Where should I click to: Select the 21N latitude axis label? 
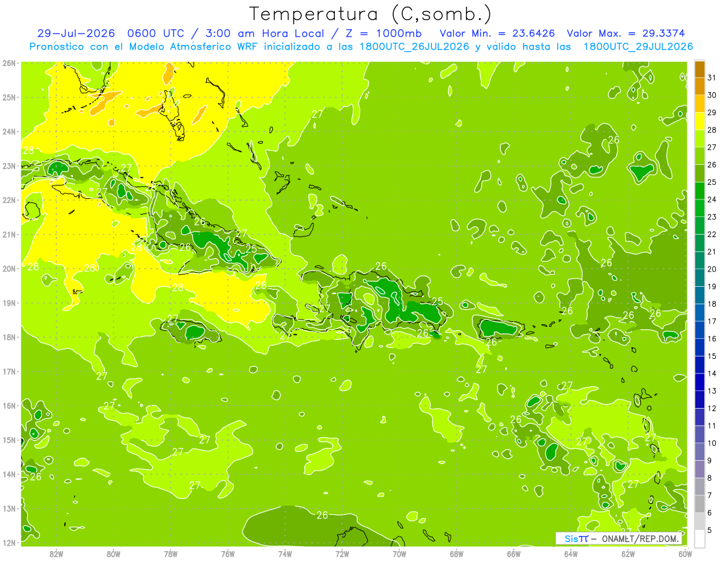(8, 235)
